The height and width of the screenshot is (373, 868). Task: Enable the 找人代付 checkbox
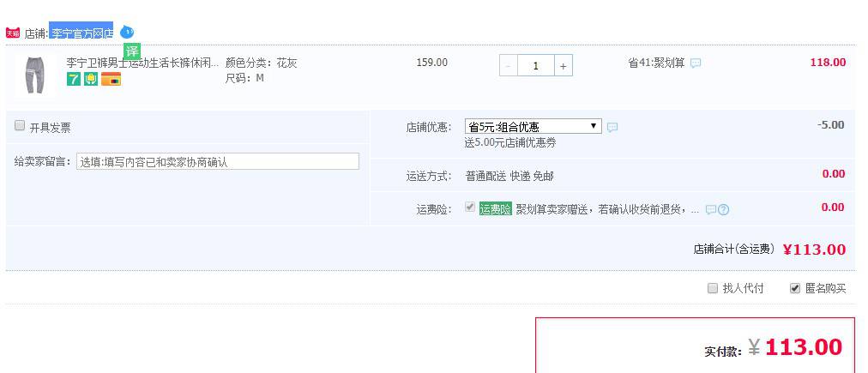pos(713,288)
